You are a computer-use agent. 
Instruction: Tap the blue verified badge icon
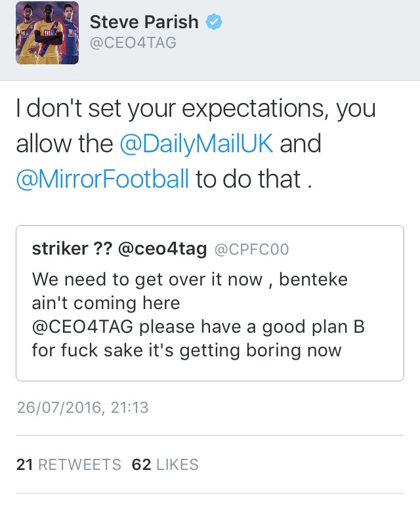click(214, 22)
